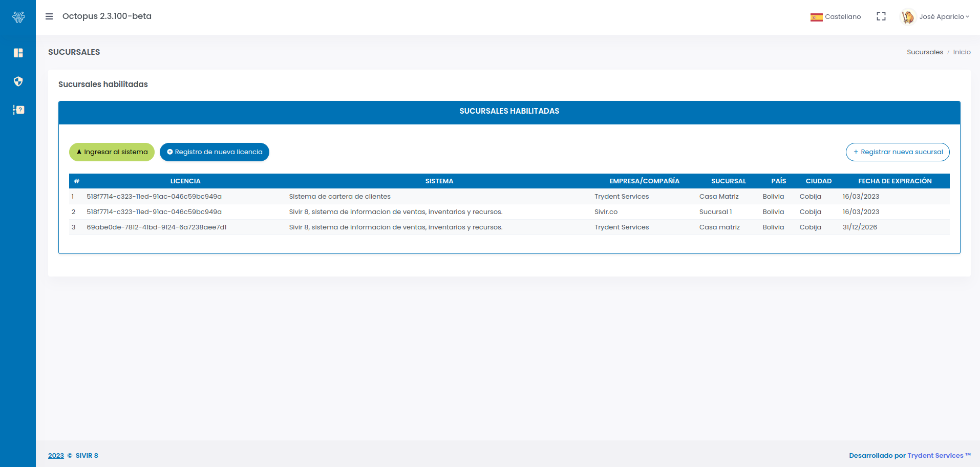Click the Spanish flag icon
980x467 pixels.
point(816,17)
